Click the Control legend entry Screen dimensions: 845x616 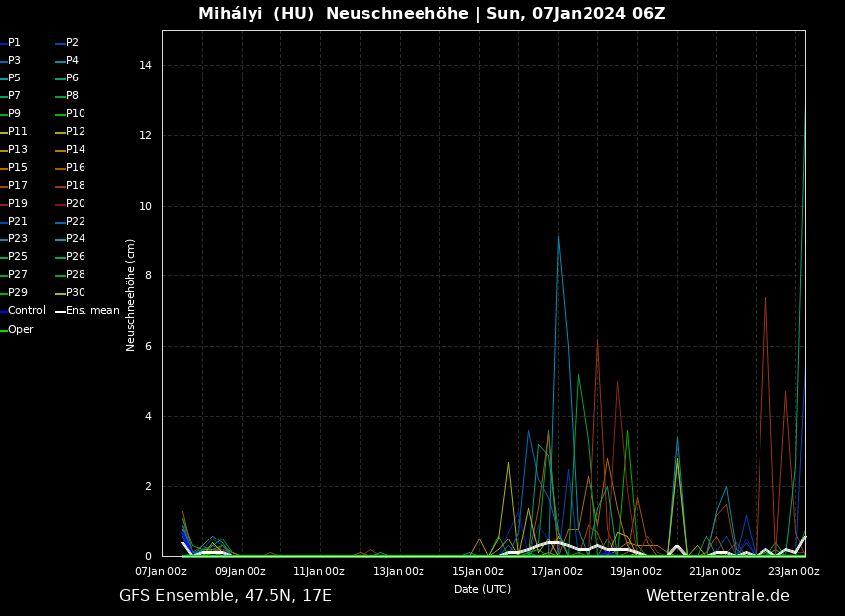[x=27, y=311]
